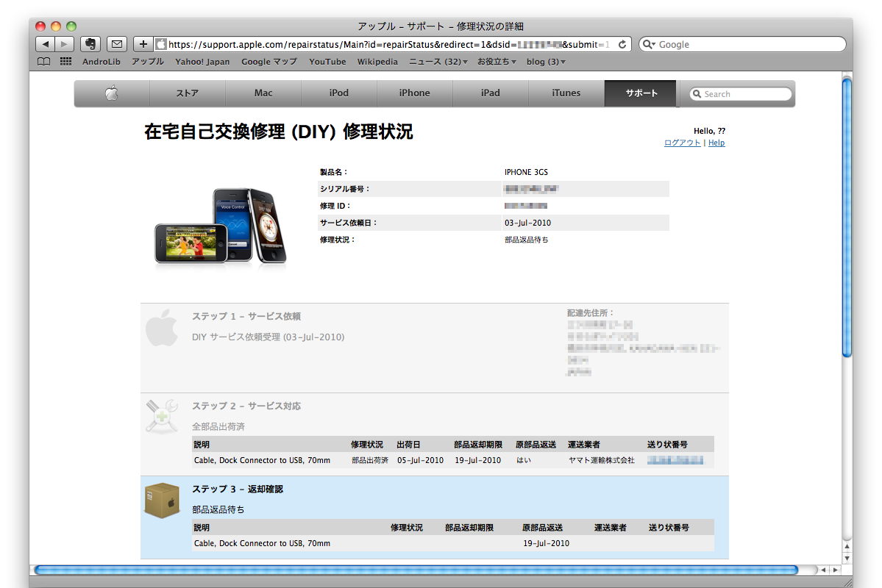Click the Apple logo in the site navigation

tap(112, 93)
